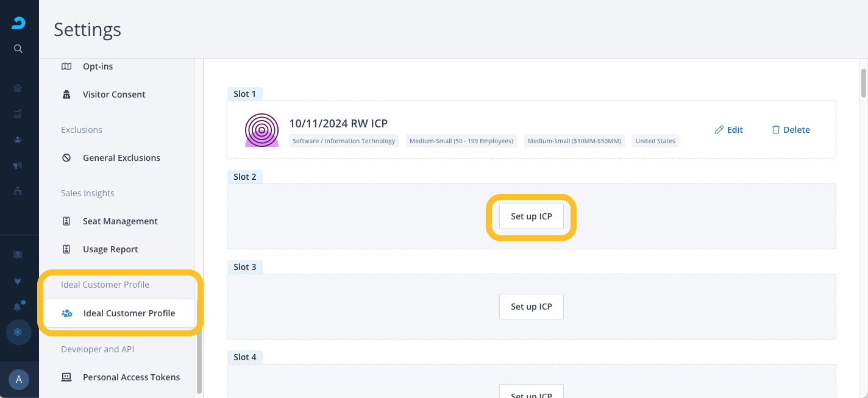Screen dimensions: 868x398
Task: Click the notifications bell icon
Action: pyautogui.click(x=18, y=307)
